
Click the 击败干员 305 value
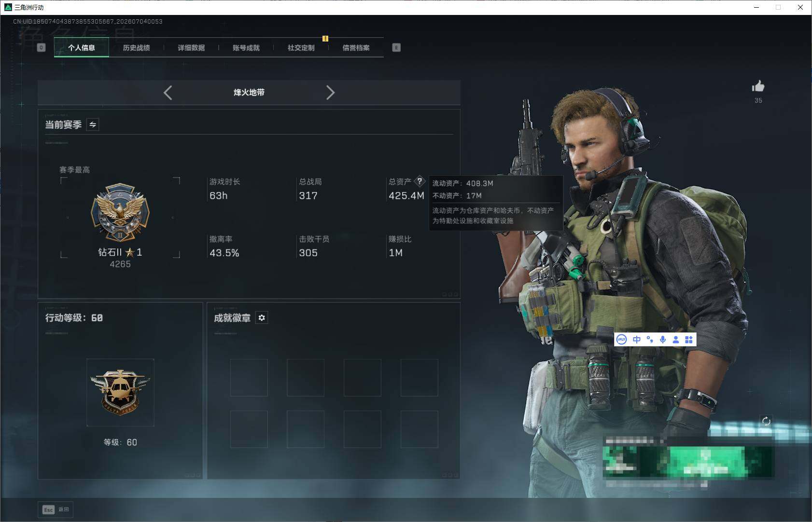point(308,253)
